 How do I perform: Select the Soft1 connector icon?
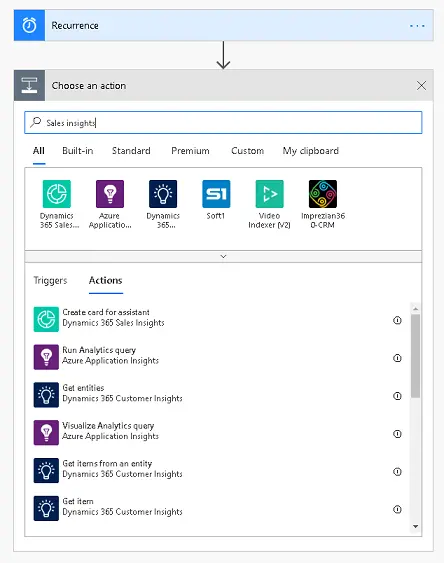click(x=216, y=194)
